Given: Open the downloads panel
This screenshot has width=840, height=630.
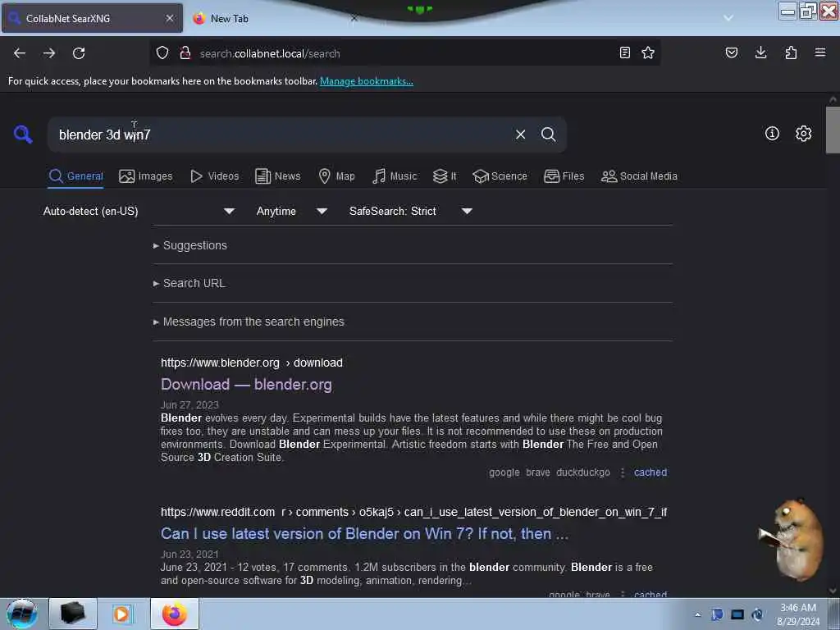Looking at the screenshot, I should click(x=760, y=52).
